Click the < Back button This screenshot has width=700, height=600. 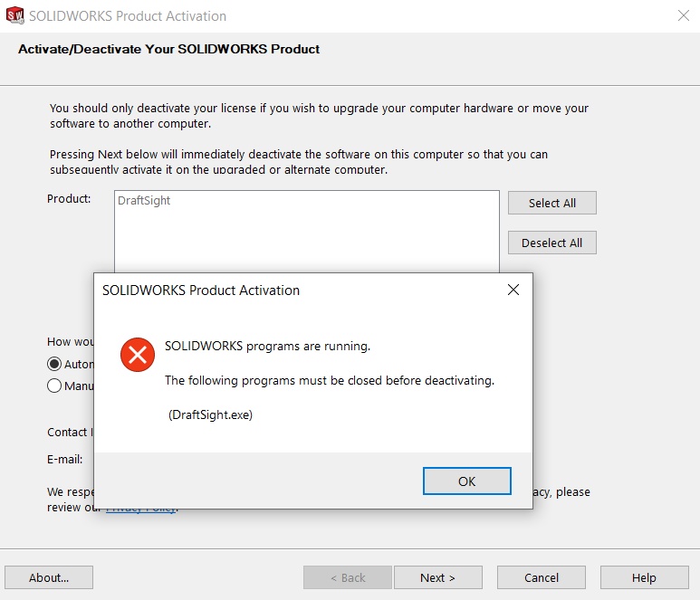[348, 577]
